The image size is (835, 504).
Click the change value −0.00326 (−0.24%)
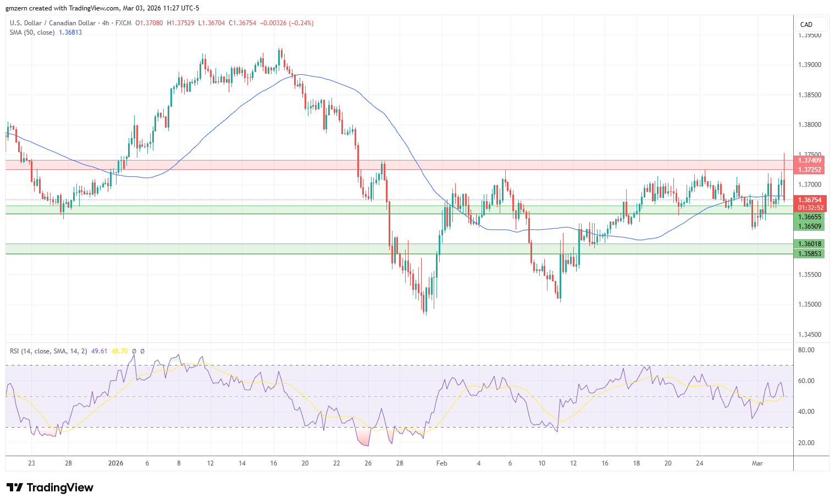286,23
